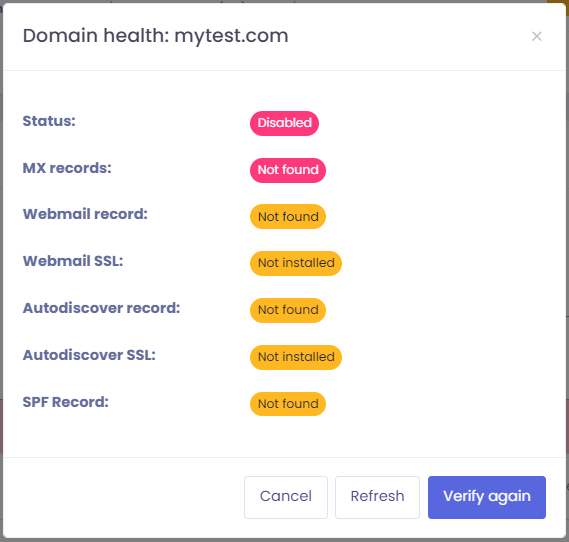Close the Domain health dialog

[536, 36]
